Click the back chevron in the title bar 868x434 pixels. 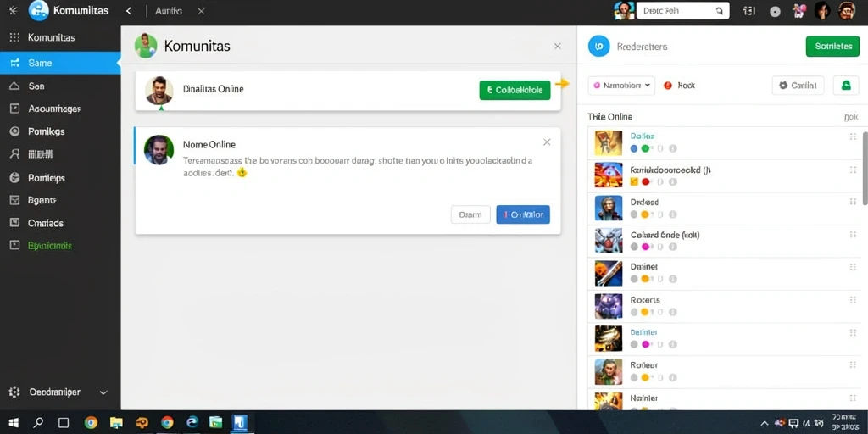129,10
